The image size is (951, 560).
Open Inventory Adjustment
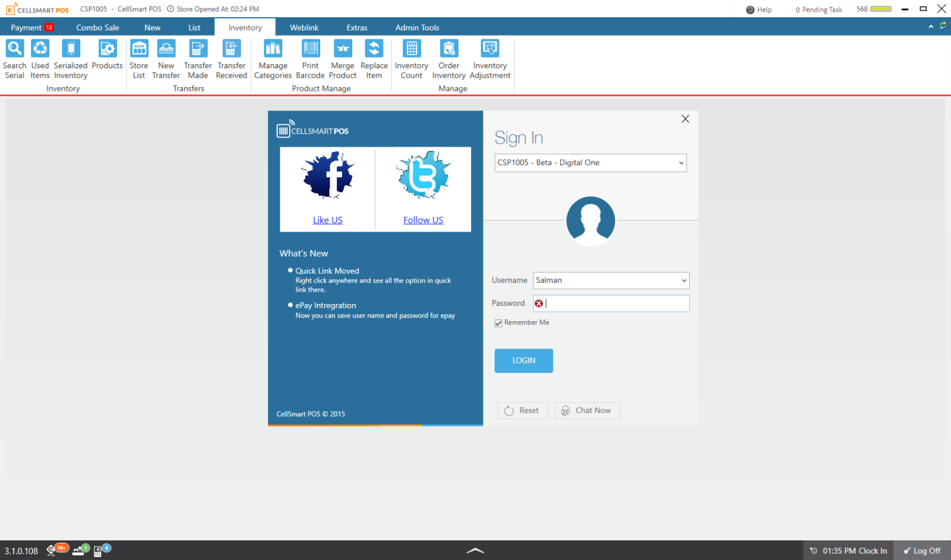489,58
